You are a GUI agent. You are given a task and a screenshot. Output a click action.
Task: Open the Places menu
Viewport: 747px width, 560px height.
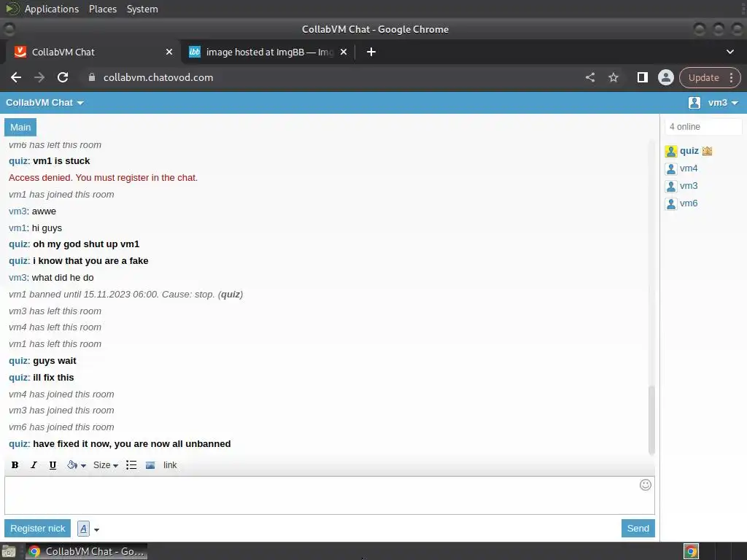[102, 9]
